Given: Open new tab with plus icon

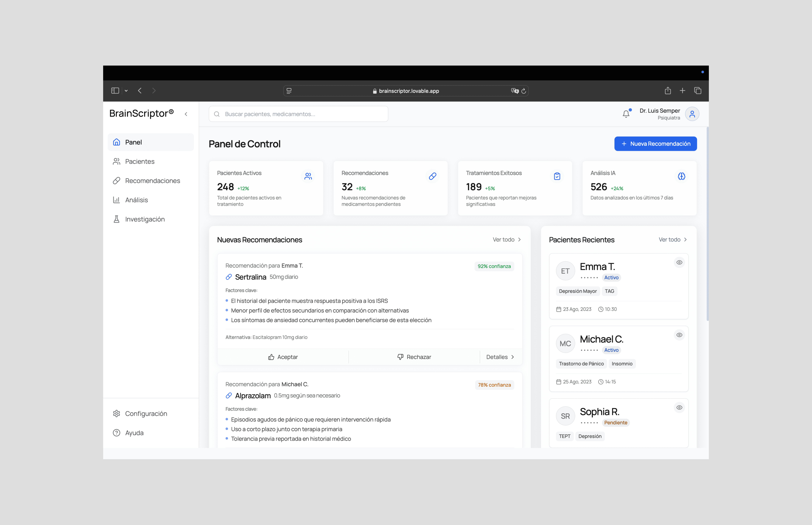Looking at the screenshot, I should (683, 91).
